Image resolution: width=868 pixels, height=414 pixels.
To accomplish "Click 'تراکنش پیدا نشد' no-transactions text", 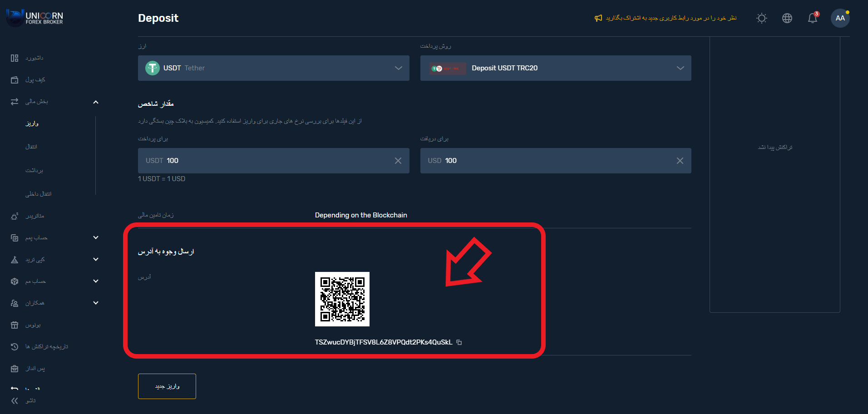I will pos(775,147).
